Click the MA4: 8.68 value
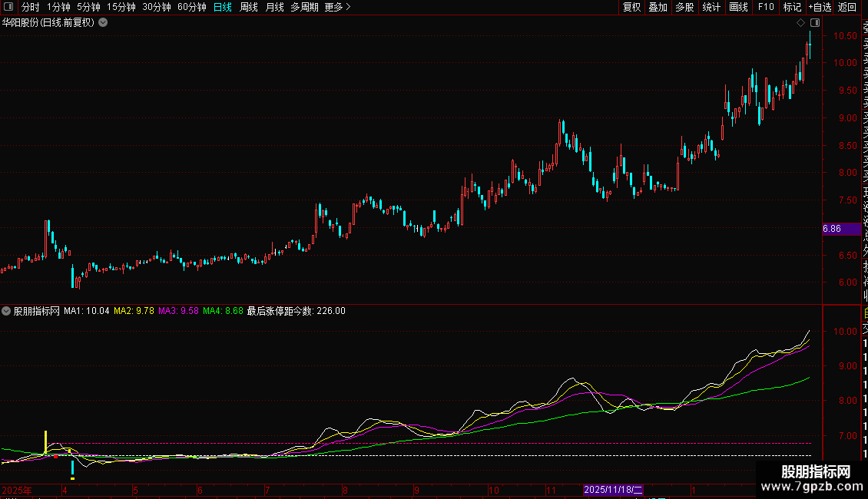The width and height of the screenshot is (868, 499). 223,311
